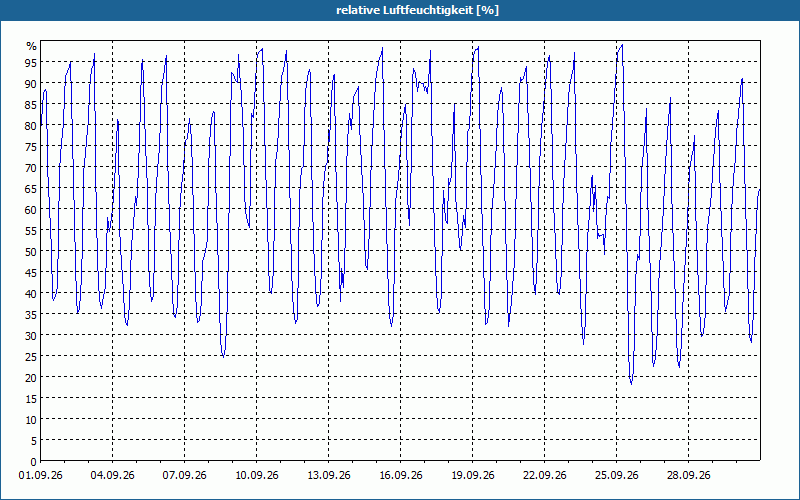The width and height of the screenshot is (800, 500).
Task: Click the date label 07.09.26
Action: click(x=184, y=476)
